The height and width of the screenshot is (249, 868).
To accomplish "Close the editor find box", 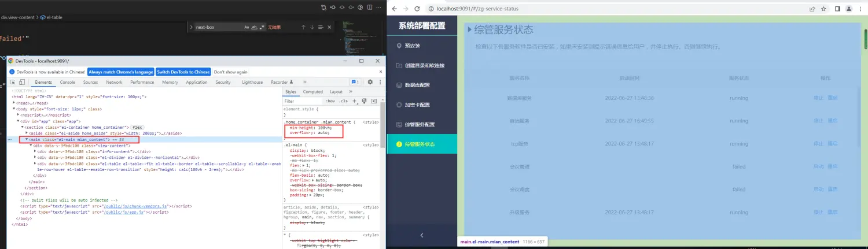I will click(x=330, y=27).
